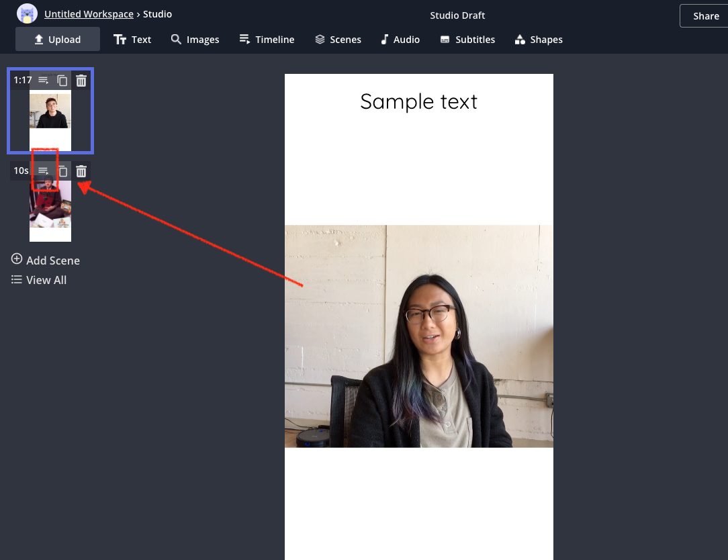Click the Upload button

point(58,40)
